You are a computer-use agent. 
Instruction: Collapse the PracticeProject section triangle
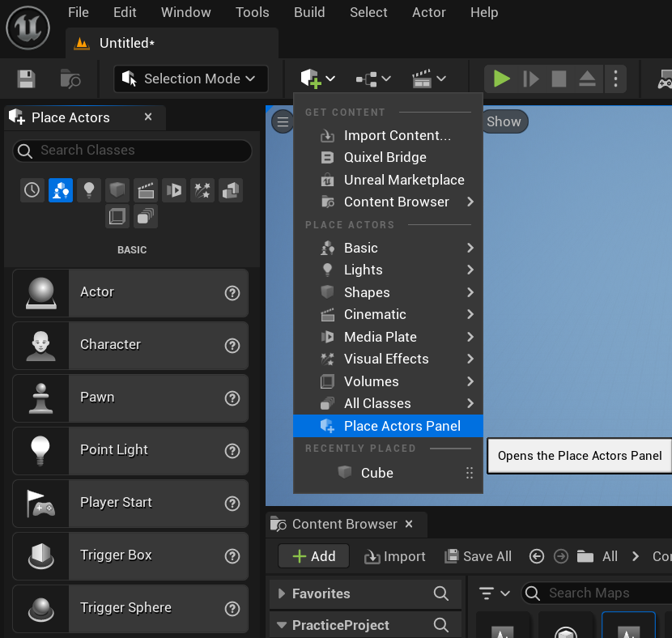[x=282, y=625]
